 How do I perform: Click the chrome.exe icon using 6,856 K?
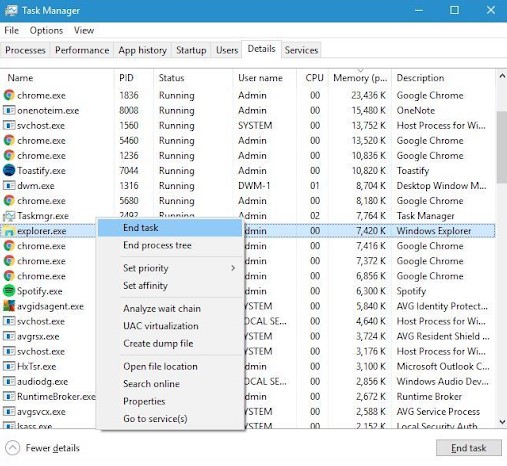[x=9, y=276]
